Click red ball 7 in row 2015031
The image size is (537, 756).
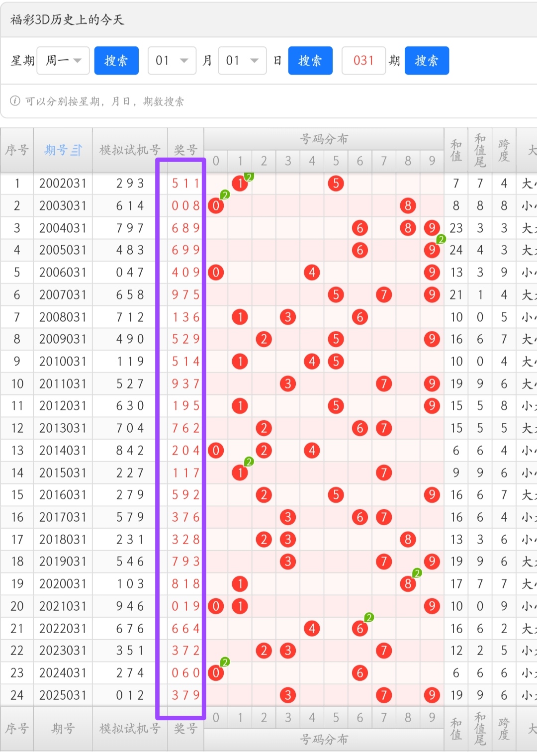pos(384,473)
